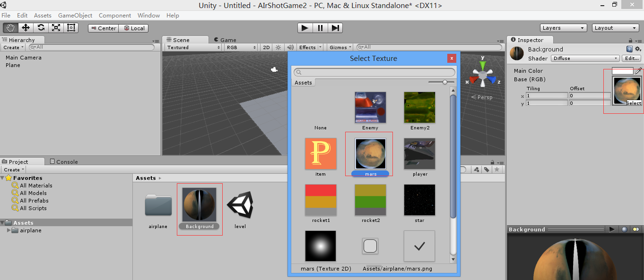The height and width of the screenshot is (280, 644).
Task: Pause the game with the pause button
Action: pyautogui.click(x=320, y=28)
